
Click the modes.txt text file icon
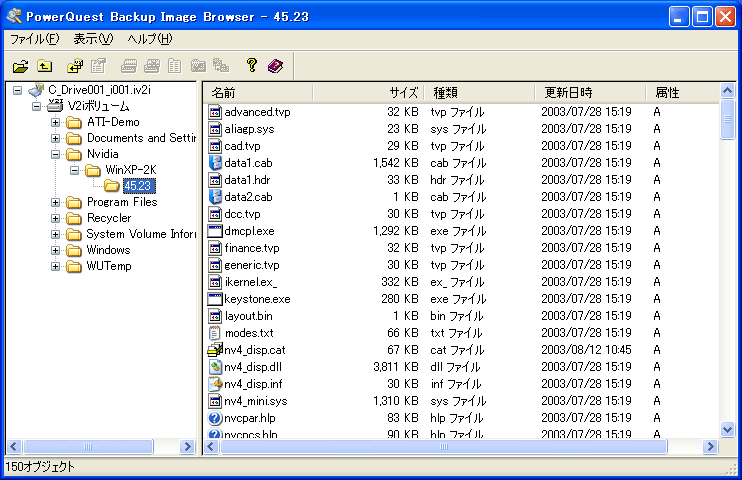click(215, 333)
